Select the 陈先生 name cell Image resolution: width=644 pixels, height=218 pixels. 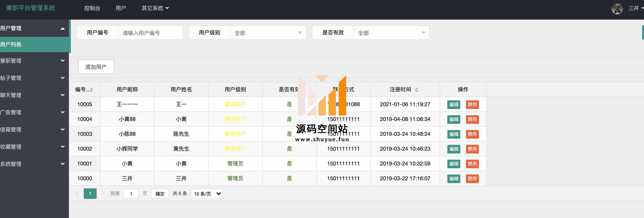181,134
